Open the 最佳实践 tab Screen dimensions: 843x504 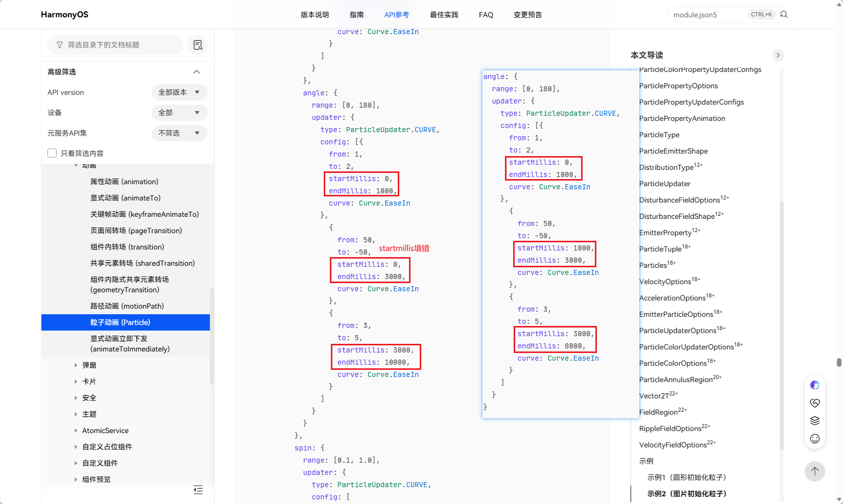[444, 15]
